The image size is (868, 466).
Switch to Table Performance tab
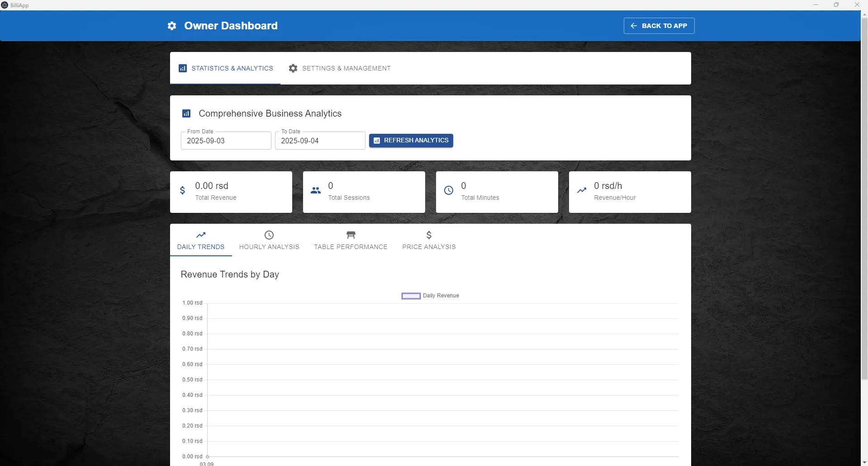coord(351,240)
